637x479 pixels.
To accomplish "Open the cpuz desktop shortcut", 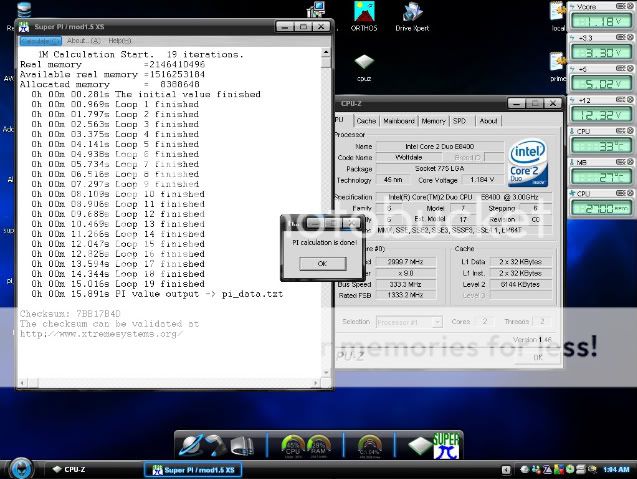I will [x=364, y=63].
